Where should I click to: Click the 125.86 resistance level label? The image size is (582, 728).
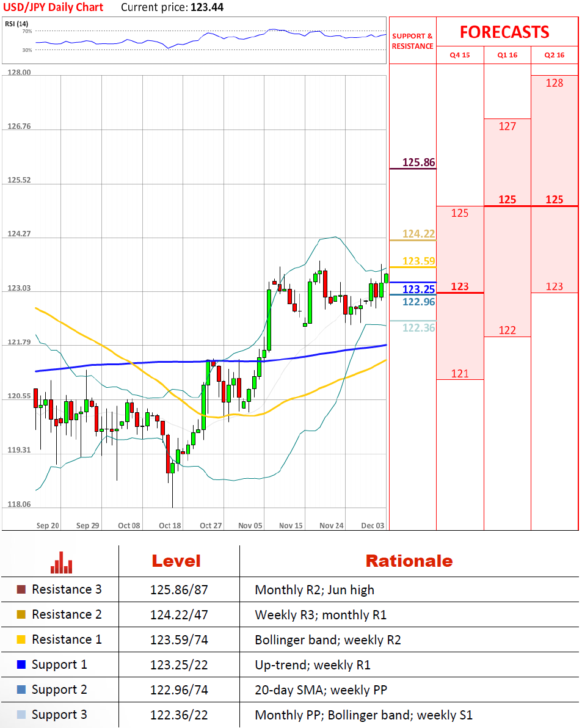(x=418, y=162)
